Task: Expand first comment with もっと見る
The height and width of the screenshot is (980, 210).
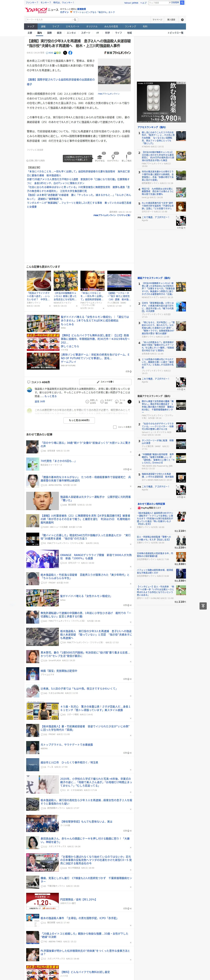Action: [x=50, y=396]
